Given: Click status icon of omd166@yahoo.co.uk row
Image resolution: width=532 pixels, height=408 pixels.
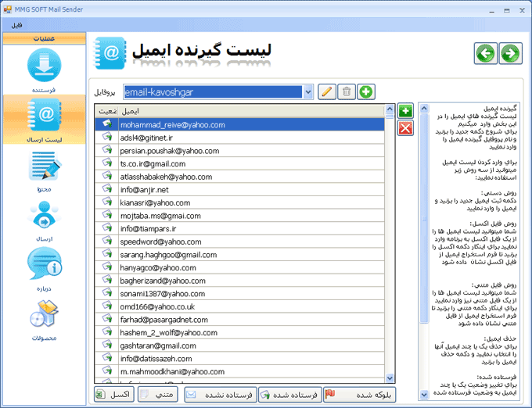Looking at the screenshot, I should (107, 306).
